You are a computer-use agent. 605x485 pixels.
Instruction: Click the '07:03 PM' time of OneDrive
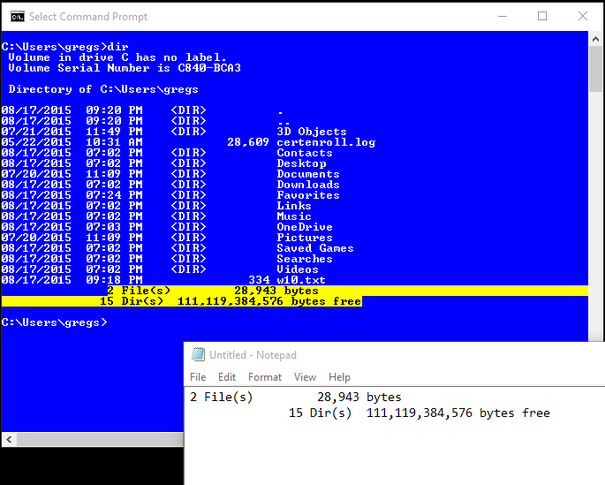(114, 227)
